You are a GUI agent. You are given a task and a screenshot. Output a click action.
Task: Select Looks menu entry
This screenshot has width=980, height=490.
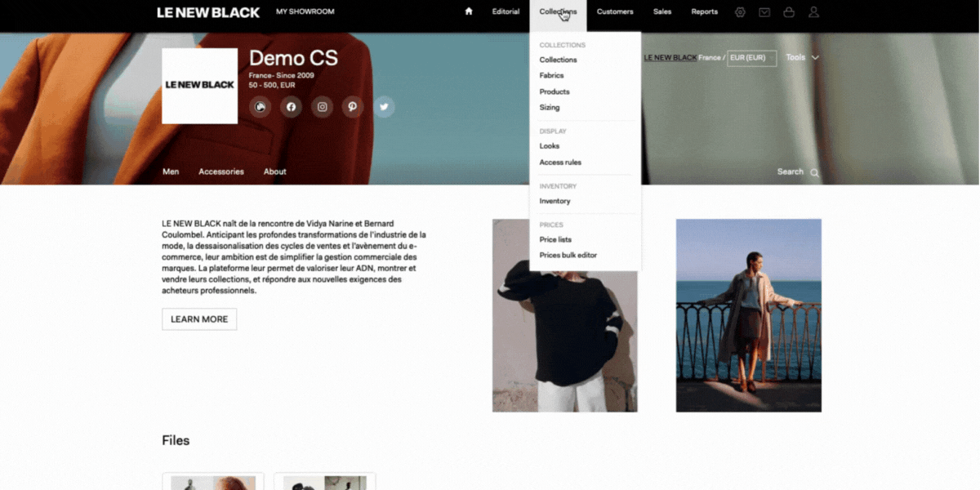[549, 146]
